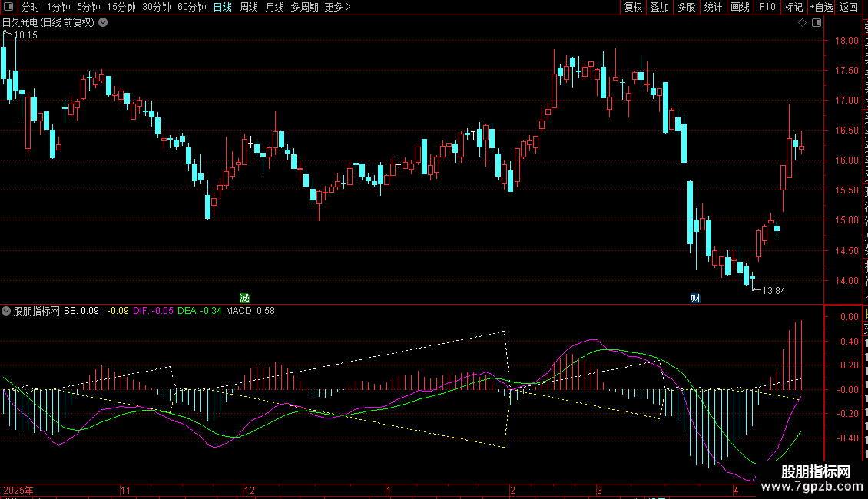Click the 叠加 overlay button
This screenshot has height=499, width=868.
(x=659, y=7)
